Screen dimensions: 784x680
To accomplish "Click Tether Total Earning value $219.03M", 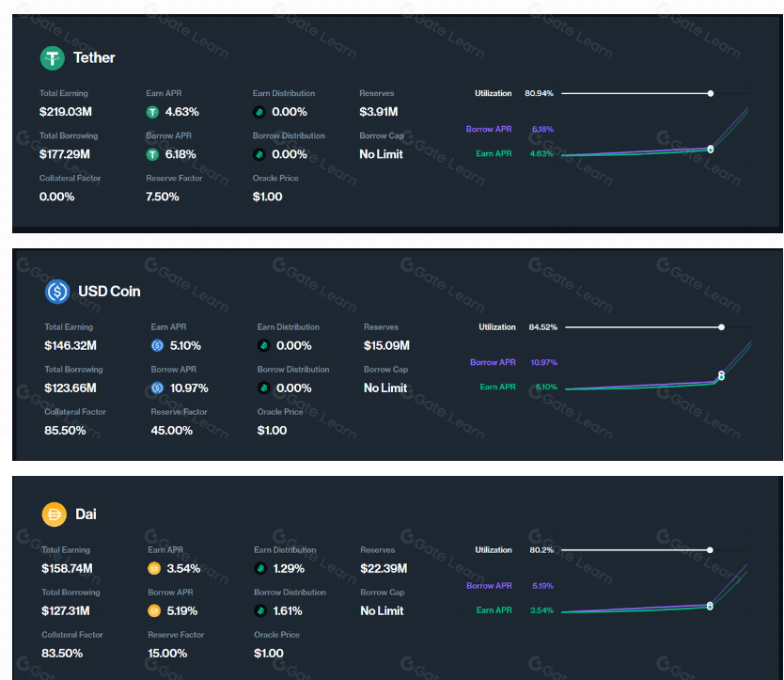I will [66, 112].
